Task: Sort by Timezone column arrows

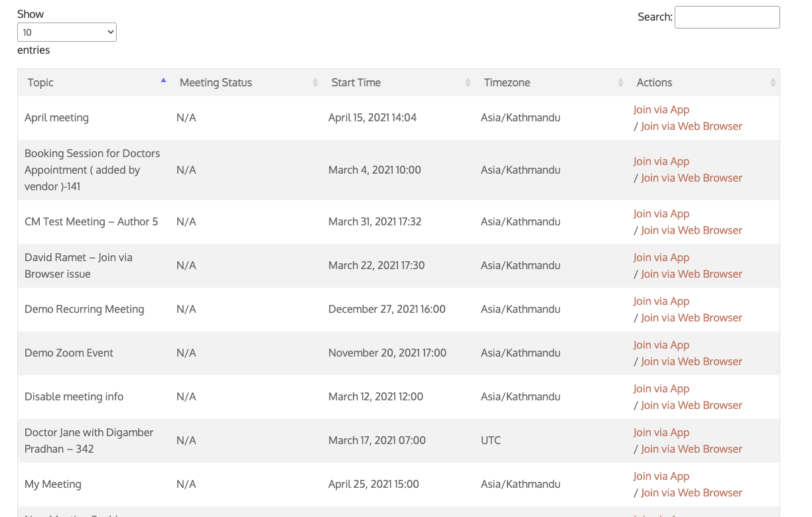Action: [620, 83]
